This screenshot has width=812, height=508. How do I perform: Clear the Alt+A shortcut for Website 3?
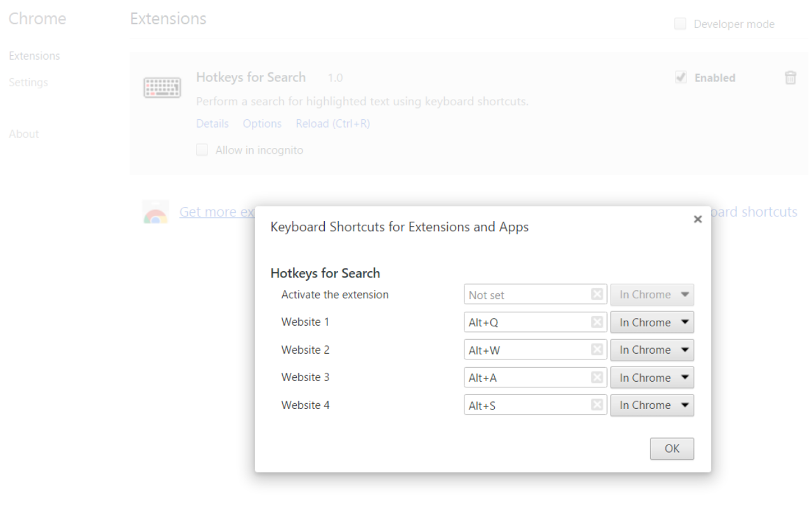[597, 377]
